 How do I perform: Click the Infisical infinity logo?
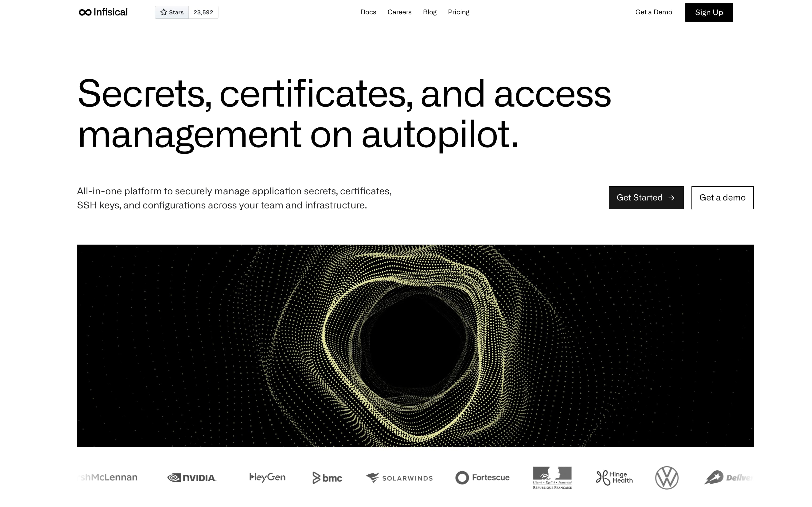tap(85, 12)
